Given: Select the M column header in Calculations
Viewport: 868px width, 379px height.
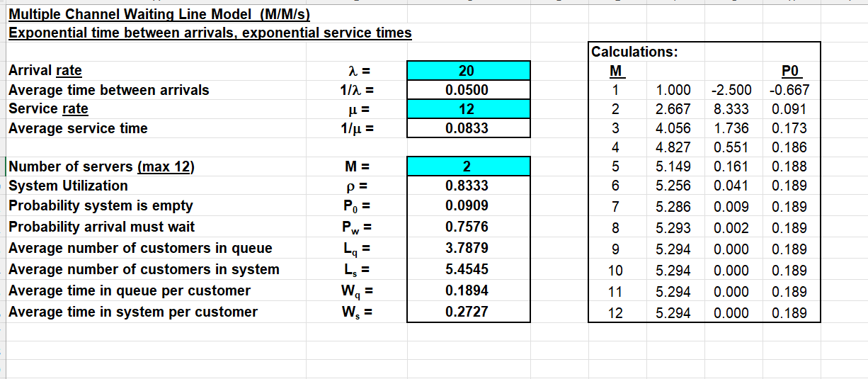Looking at the screenshot, I should pos(615,71).
